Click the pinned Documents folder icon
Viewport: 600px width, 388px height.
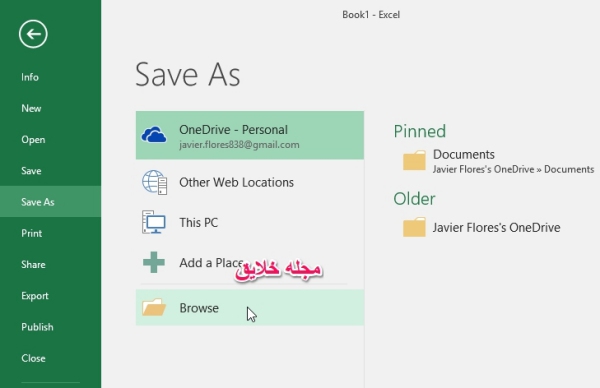[x=414, y=160]
